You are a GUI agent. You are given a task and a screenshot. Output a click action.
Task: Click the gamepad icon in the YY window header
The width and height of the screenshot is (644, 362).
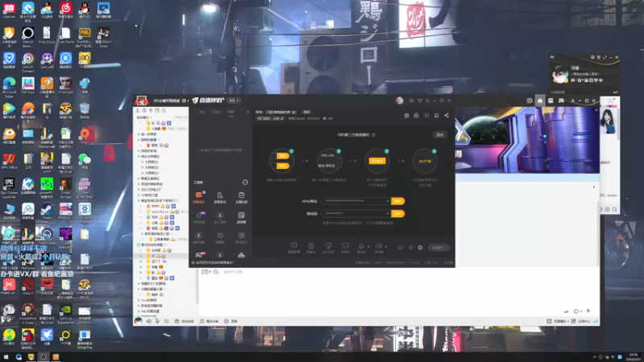coord(561,101)
